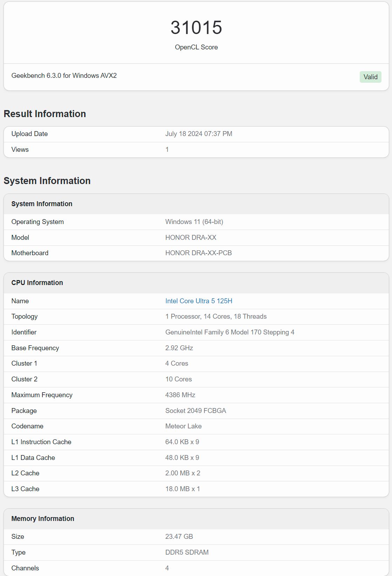392x576 pixels.
Task: Click the Memory Information section header
Action: pos(43,519)
